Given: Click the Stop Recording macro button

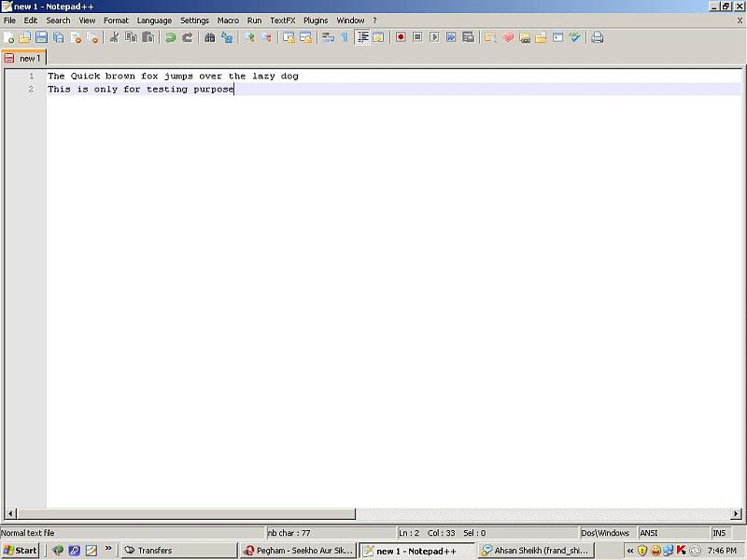Looking at the screenshot, I should 417,37.
